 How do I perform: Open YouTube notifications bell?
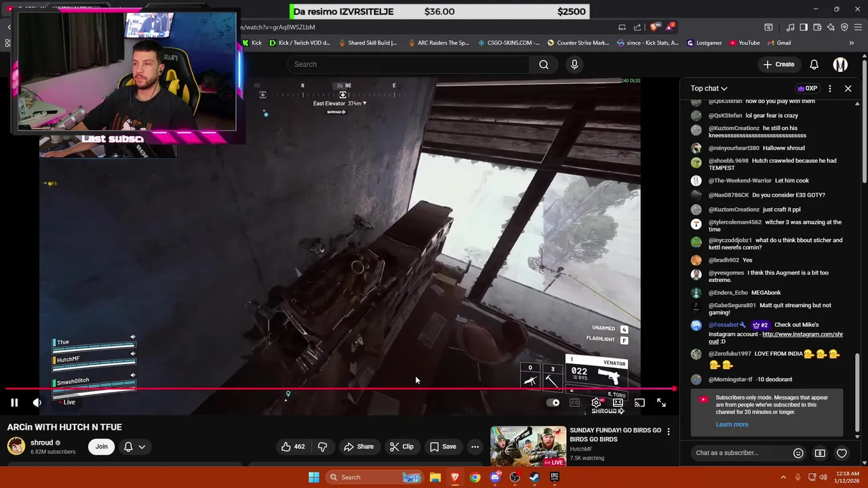click(x=814, y=64)
